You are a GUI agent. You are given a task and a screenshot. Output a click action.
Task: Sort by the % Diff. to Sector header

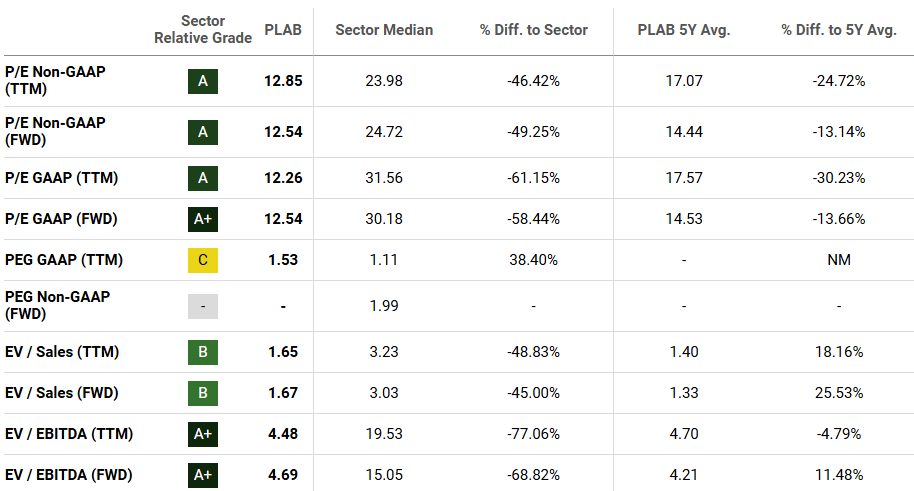(532, 30)
